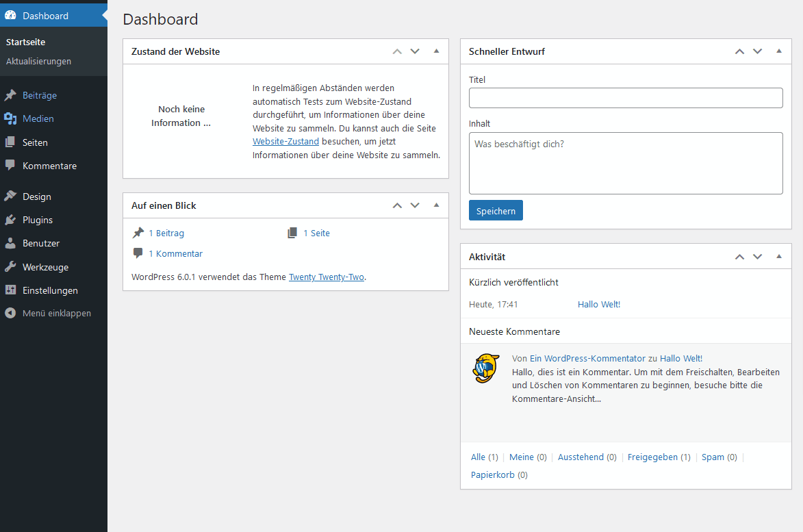Screen dimensions: 803x532
Task: Move Auf einen Blick widget up
Action: [x=398, y=205]
